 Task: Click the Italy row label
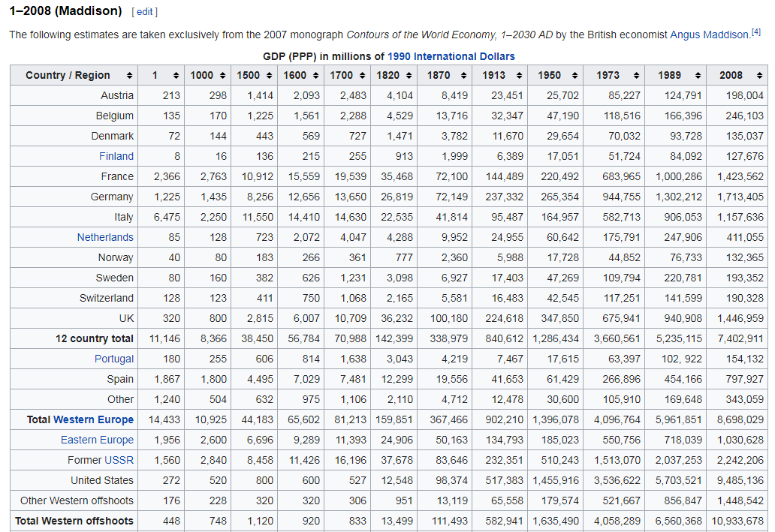pyautogui.click(x=124, y=217)
